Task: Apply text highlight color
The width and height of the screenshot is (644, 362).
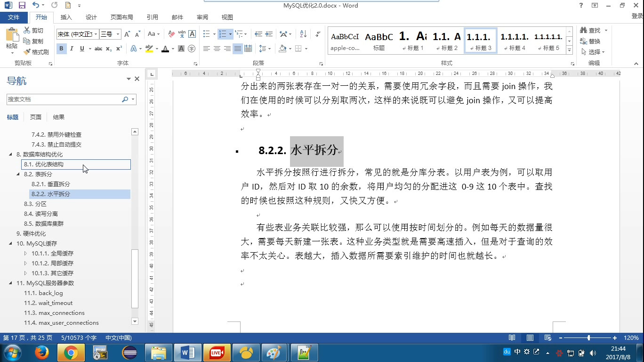Action: pyautogui.click(x=149, y=49)
